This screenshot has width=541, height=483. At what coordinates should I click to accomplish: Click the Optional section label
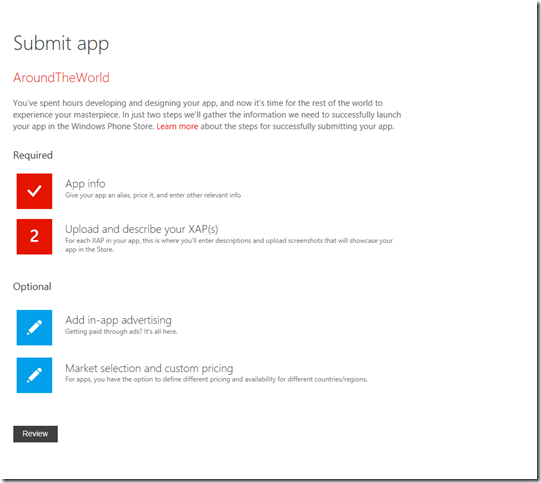[x=32, y=287]
